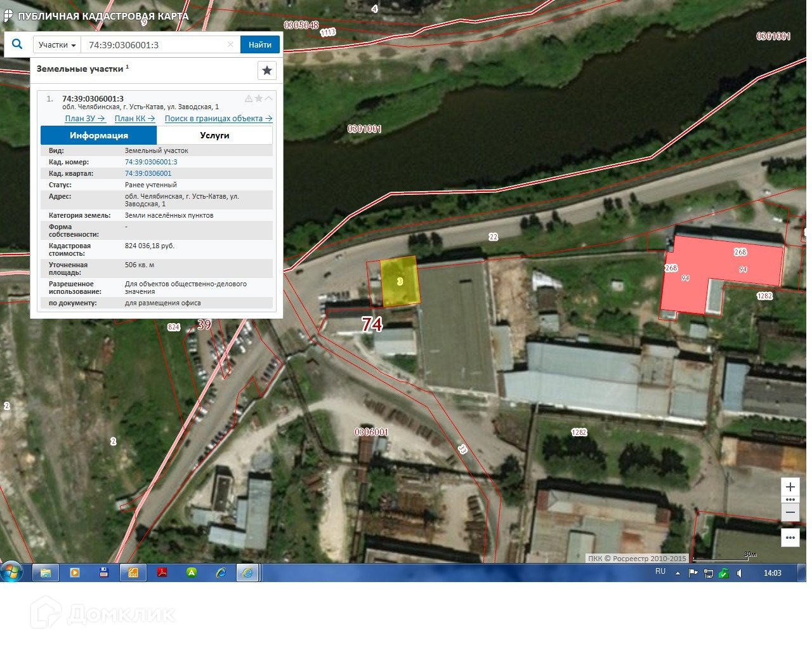The height and width of the screenshot is (650, 812).
Task: Click the value 506 кв. м
Action: [x=140, y=265]
